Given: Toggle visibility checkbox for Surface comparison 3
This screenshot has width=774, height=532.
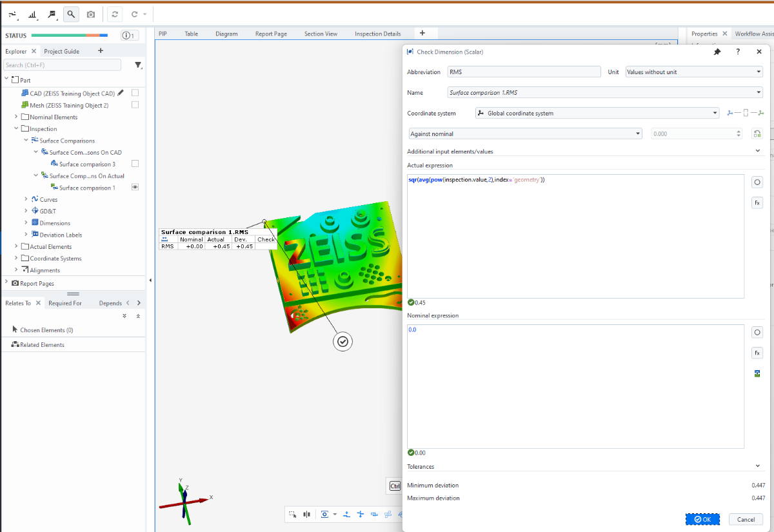Looking at the screenshot, I should click(135, 164).
